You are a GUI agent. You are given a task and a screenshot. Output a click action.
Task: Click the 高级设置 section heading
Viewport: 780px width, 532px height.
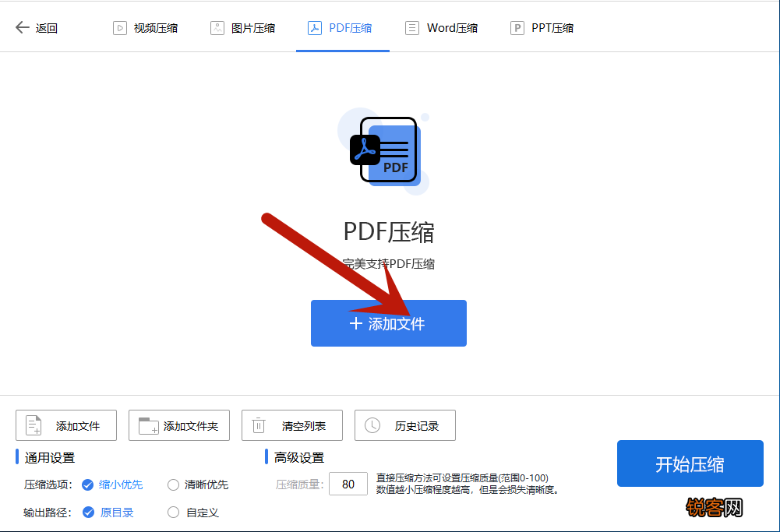pyautogui.click(x=299, y=458)
